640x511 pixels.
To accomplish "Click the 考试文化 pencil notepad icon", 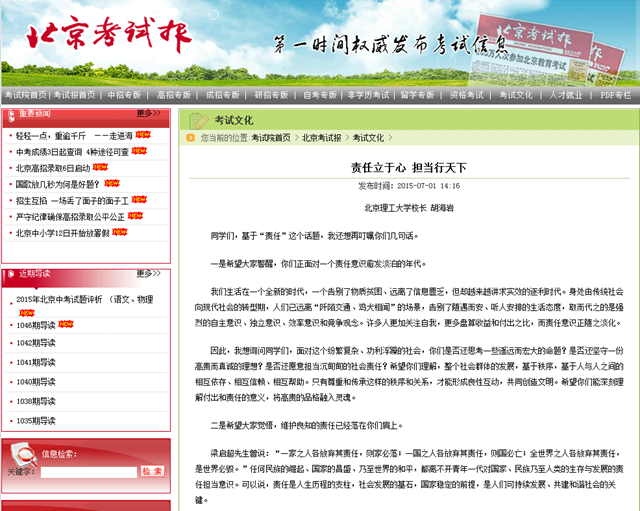I will pyautogui.click(x=198, y=119).
